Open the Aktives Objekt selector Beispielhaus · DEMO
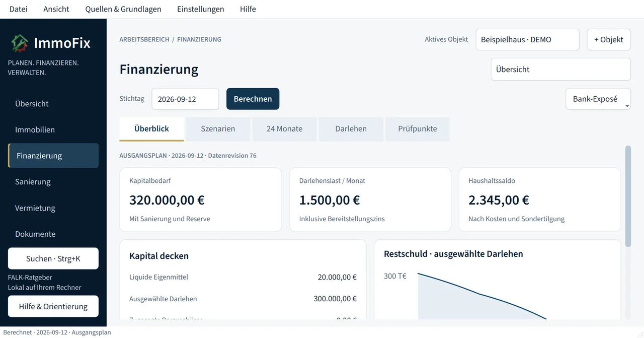The image size is (644, 338). (527, 39)
